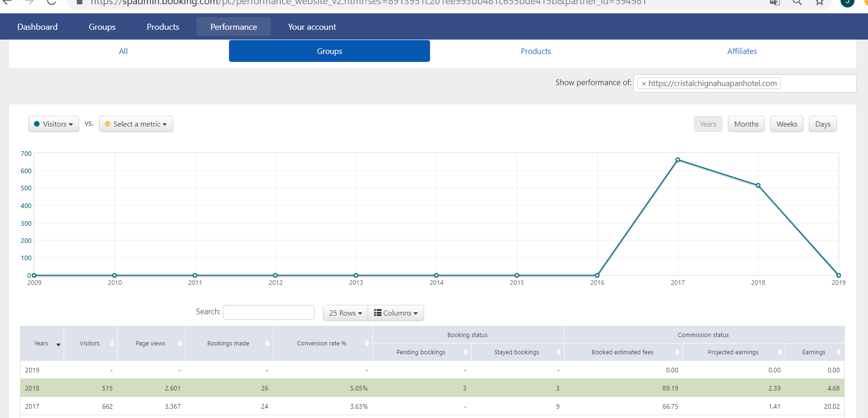
Task: Click booked estimated fees 66.75
Action: [x=670, y=406]
